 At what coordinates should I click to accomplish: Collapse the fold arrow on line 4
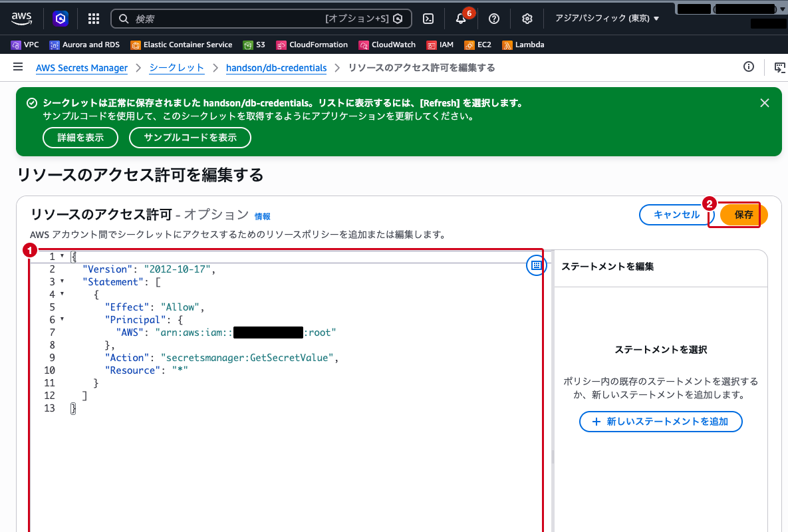63,294
